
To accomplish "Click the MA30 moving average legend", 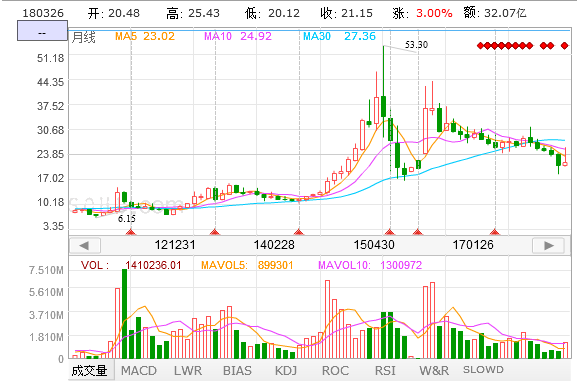I will [x=339, y=36].
